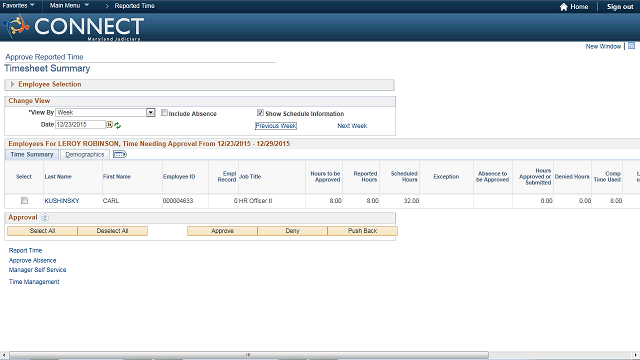Click the Exception column header

(x=446, y=177)
